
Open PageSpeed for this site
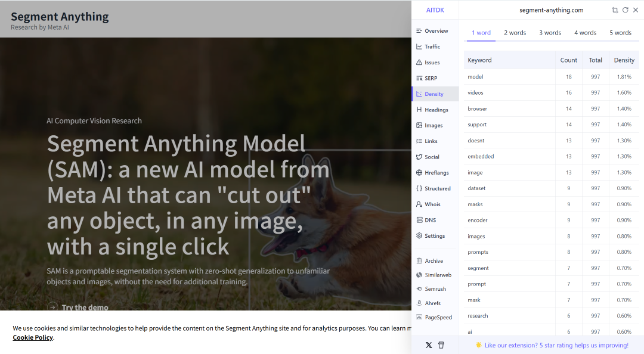click(434, 317)
